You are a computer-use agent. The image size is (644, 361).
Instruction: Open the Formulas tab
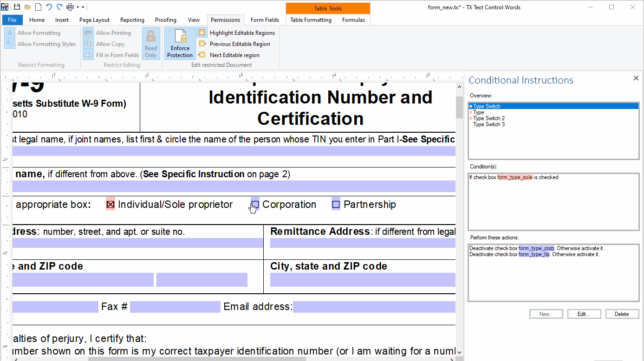353,20
